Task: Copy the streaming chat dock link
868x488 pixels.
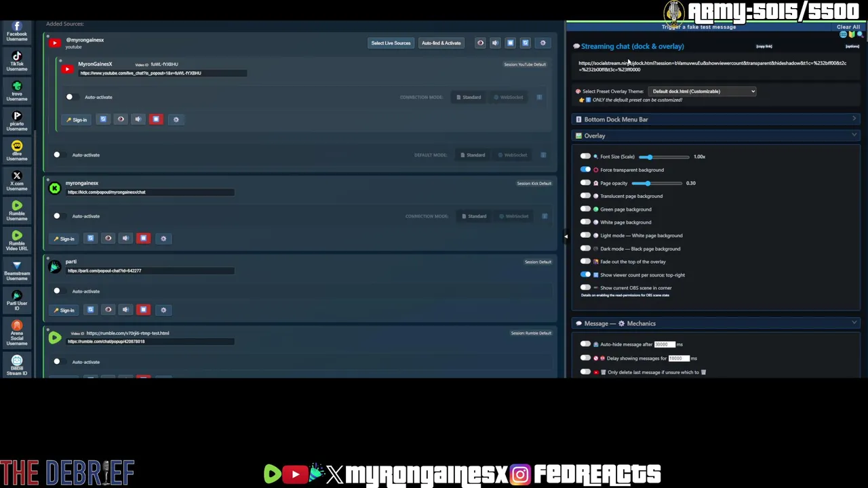Action: [x=764, y=46]
